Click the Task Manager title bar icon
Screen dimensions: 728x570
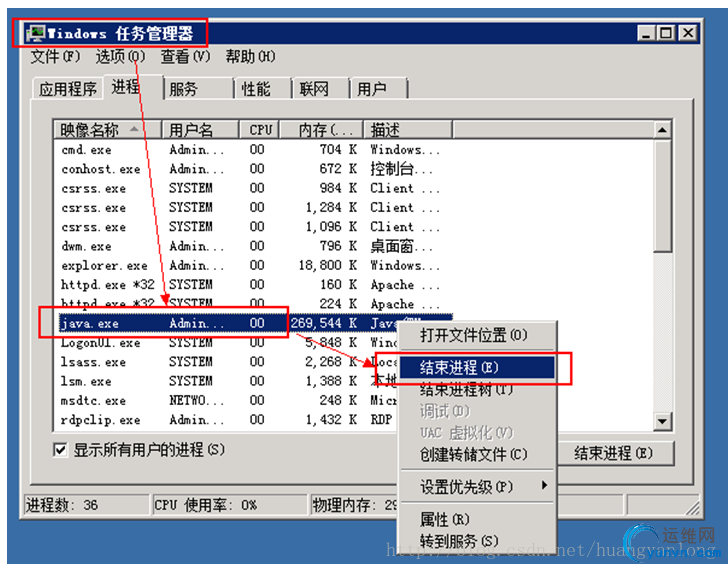click(x=35, y=33)
